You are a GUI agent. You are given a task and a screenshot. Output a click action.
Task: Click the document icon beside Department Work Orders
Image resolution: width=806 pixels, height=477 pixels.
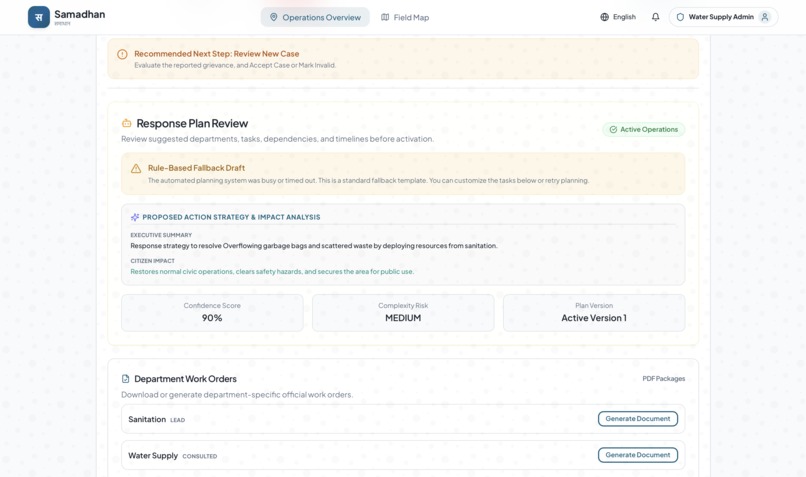tap(125, 379)
